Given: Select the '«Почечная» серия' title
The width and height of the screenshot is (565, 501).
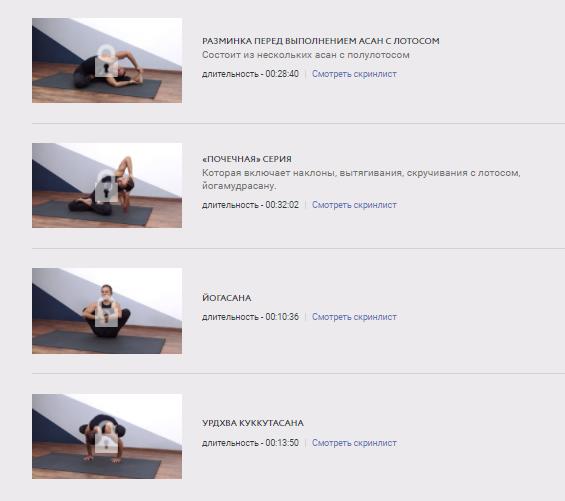Looking at the screenshot, I should tap(247, 159).
